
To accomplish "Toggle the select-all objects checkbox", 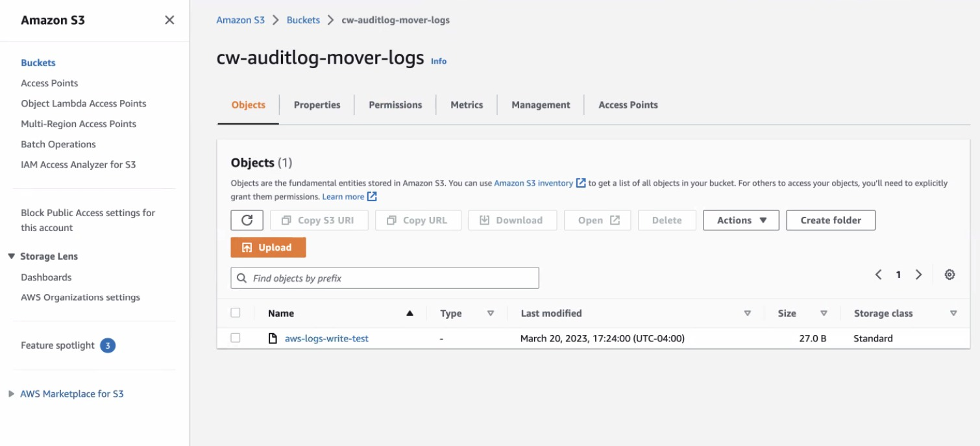I will click(x=236, y=313).
